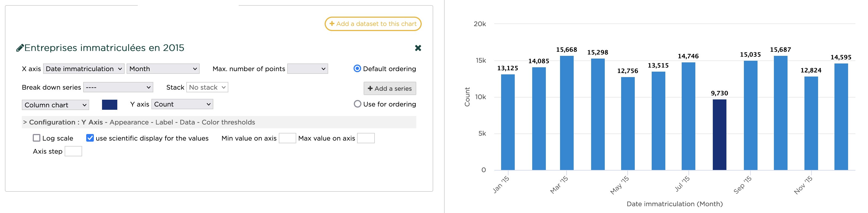Click the pencil edit icon beside dataset title
The width and height of the screenshot is (868, 213).
(20, 48)
